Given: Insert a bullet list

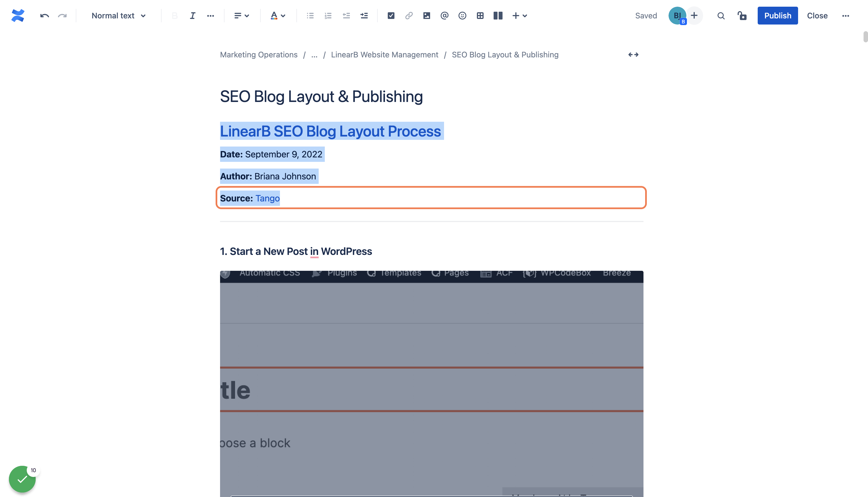Looking at the screenshot, I should [x=310, y=16].
